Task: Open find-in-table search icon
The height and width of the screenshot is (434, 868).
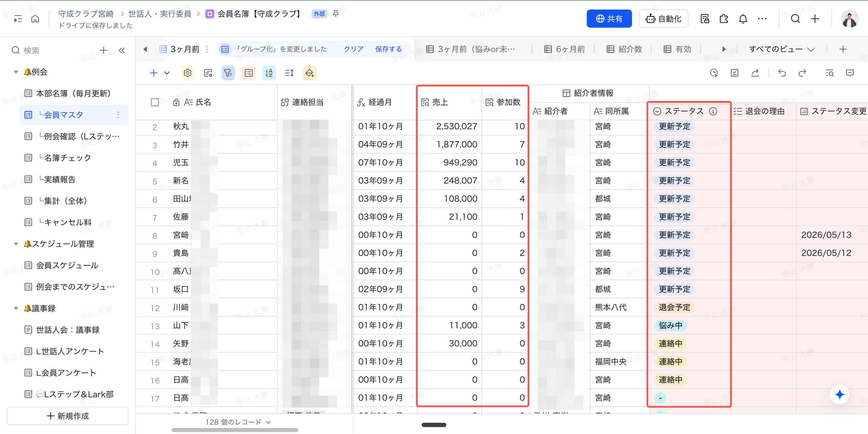Action: 829,73
